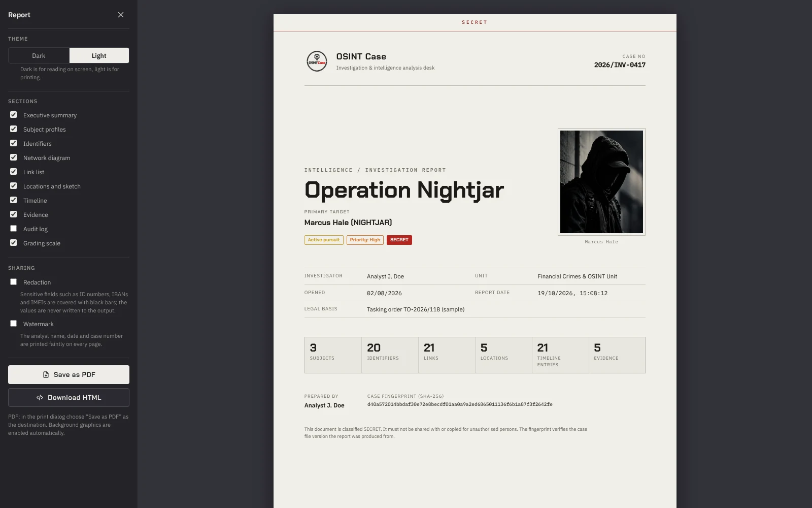Disable the Link list section

pos(14,172)
